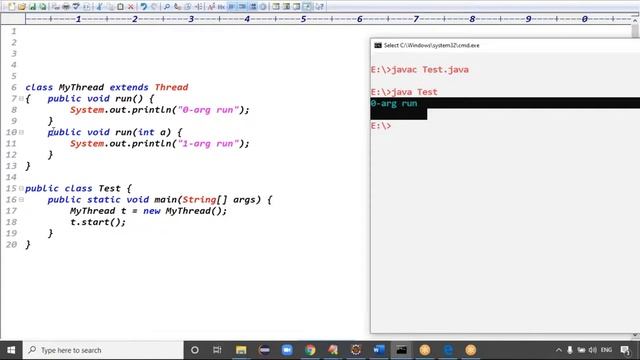Viewport: 640px width, 360px height.
Task: Click the Replace toolbar icon
Action: pyautogui.click(x=177, y=7)
